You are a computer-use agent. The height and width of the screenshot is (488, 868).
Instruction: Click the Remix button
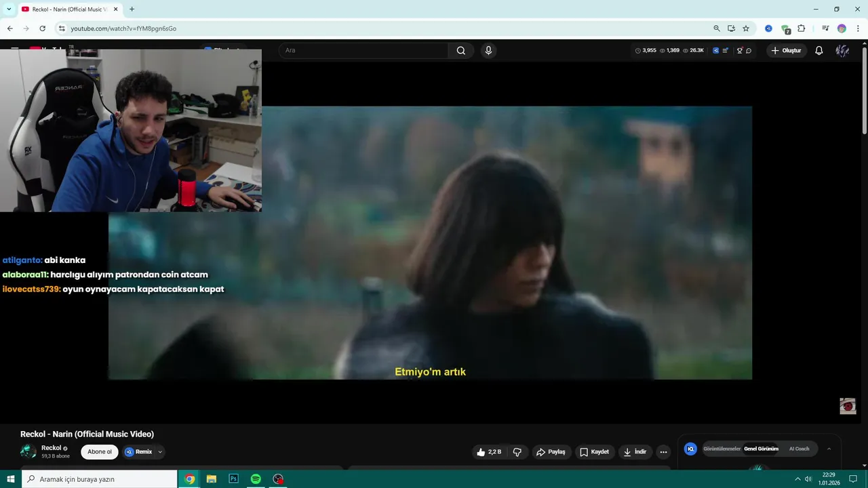[138, 452]
